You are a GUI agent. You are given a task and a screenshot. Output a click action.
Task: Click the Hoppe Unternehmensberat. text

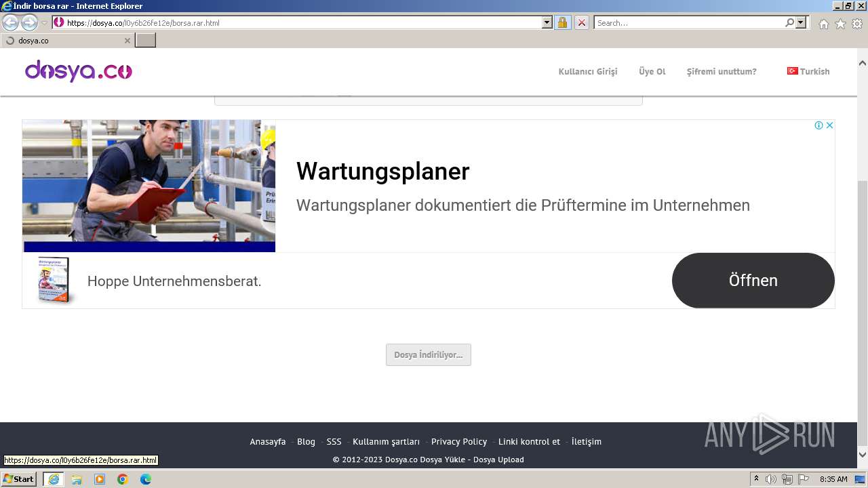point(174,281)
